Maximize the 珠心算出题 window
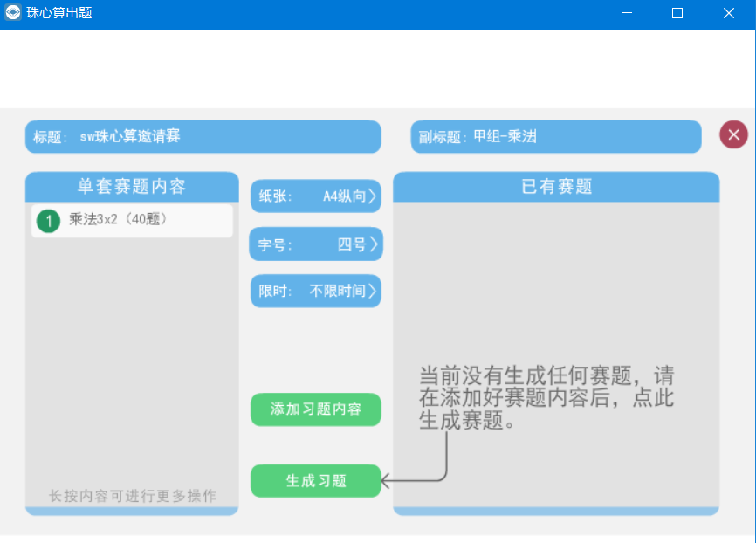This screenshot has width=756, height=543. coord(677,13)
